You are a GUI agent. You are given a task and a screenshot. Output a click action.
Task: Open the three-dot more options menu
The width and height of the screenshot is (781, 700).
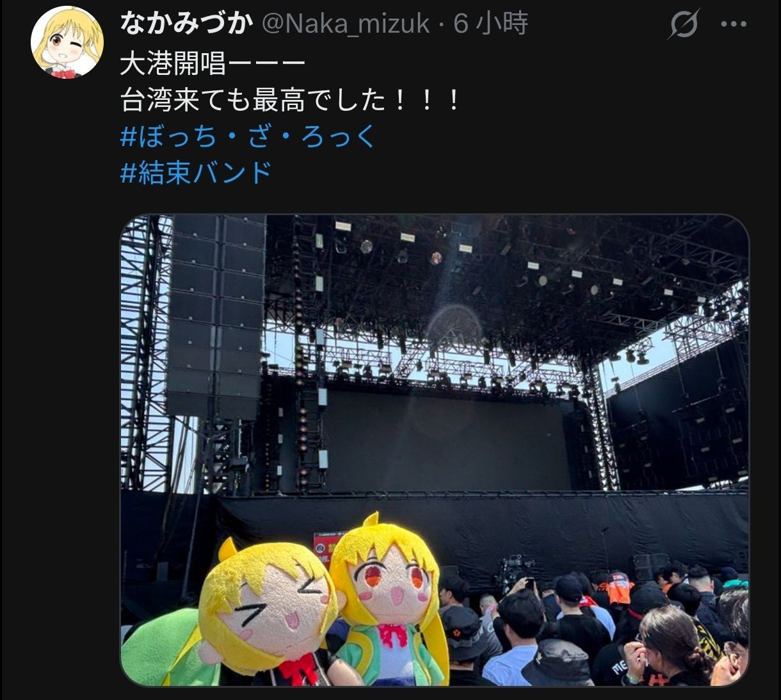coord(734,24)
